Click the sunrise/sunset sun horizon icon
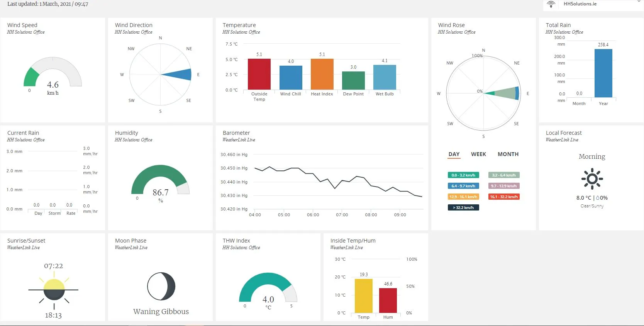 click(x=53, y=290)
